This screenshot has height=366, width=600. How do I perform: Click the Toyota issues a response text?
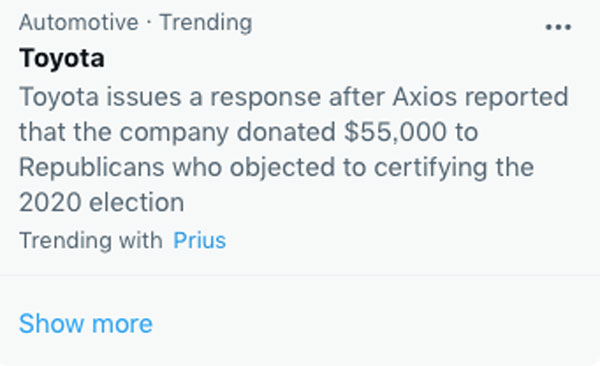coord(170,97)
